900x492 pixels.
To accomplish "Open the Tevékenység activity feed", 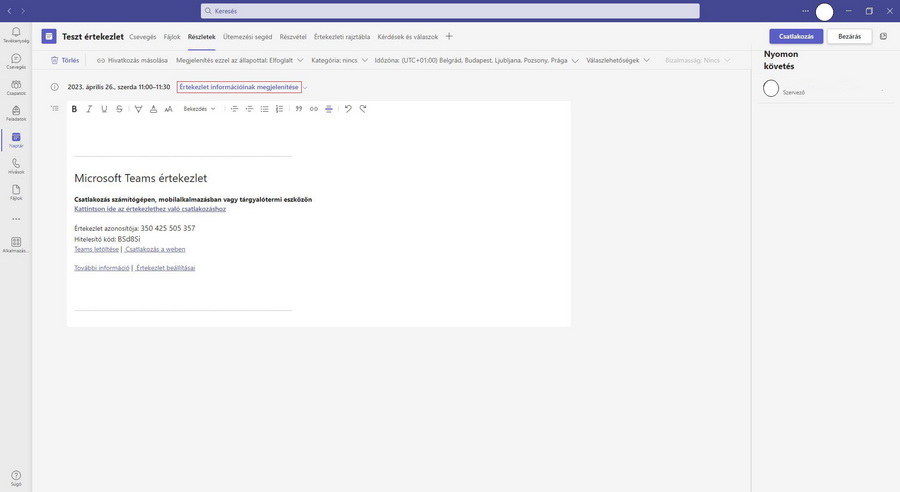I will pyautogui.click(x=16, y=35).
